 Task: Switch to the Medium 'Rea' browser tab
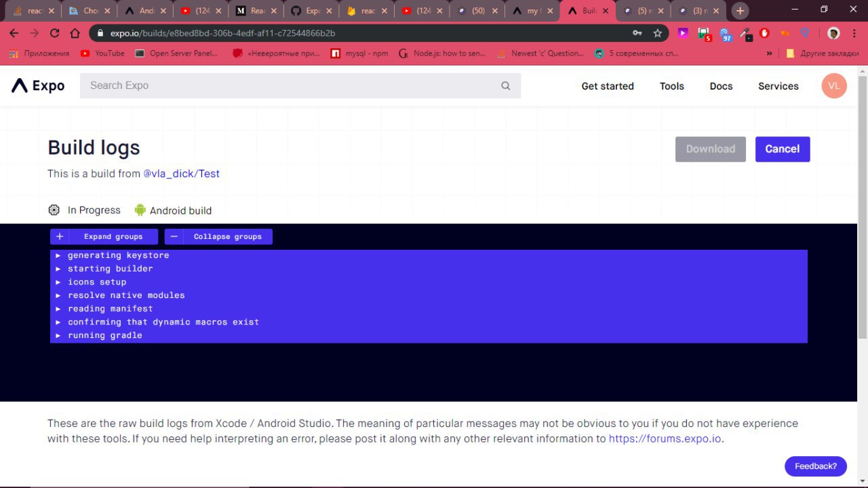(x=256, y=11)
